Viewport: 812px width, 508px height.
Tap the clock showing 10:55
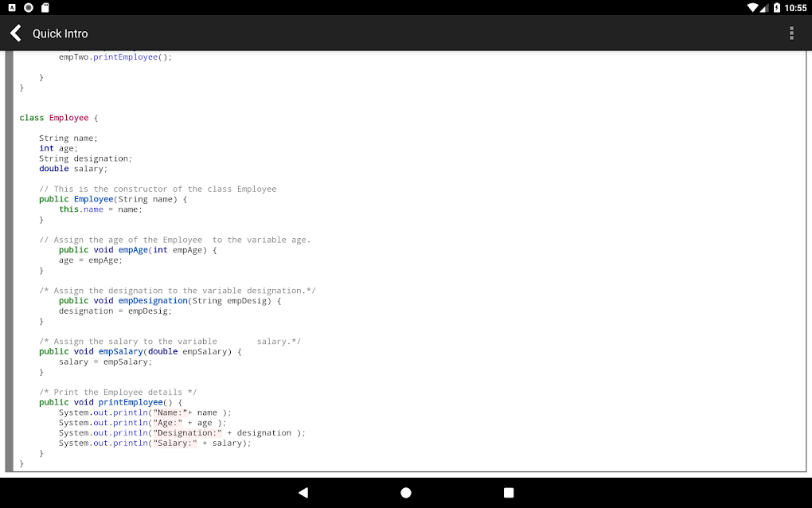pos(795,7)
